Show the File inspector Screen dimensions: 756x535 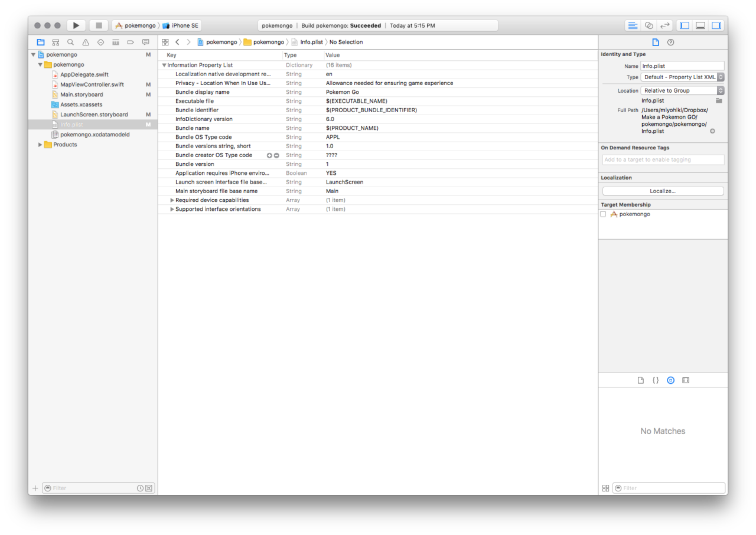(x=655, y=42)
